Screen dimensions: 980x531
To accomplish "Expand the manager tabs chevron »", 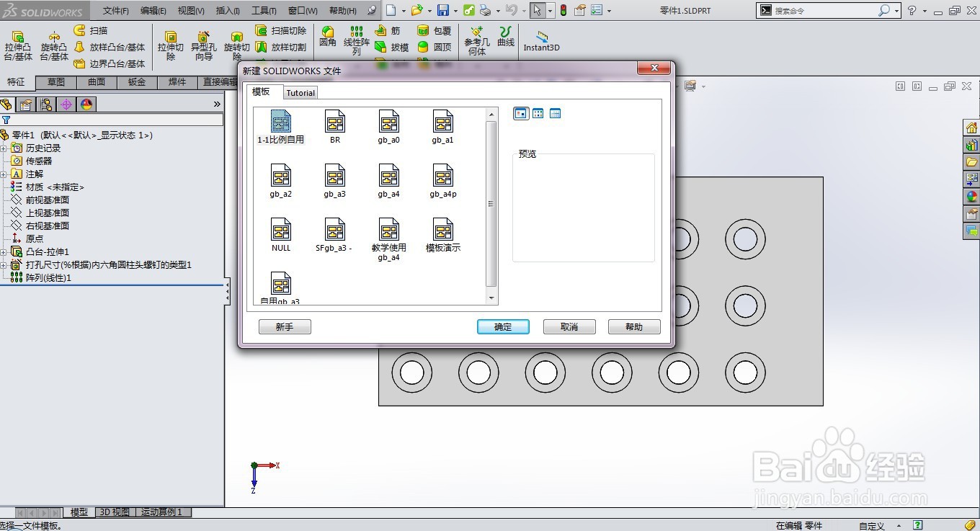I will [x=217, y=104].
